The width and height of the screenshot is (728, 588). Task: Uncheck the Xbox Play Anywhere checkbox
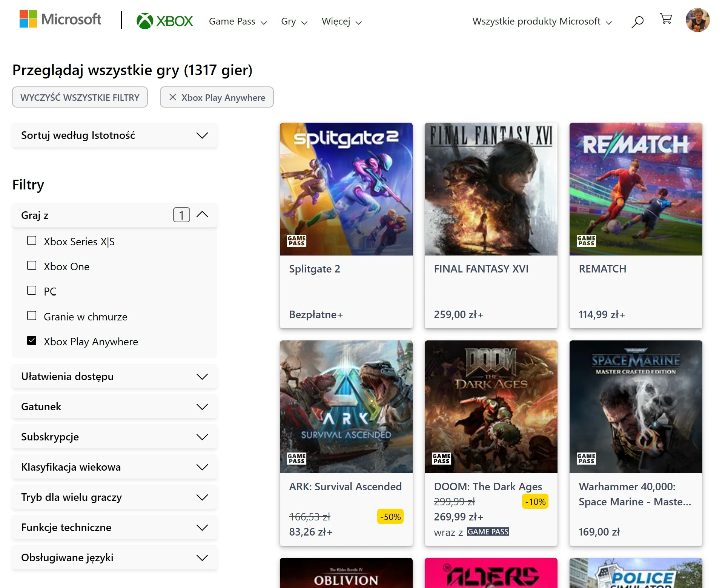pyautogui.click(x=32, y=341)
